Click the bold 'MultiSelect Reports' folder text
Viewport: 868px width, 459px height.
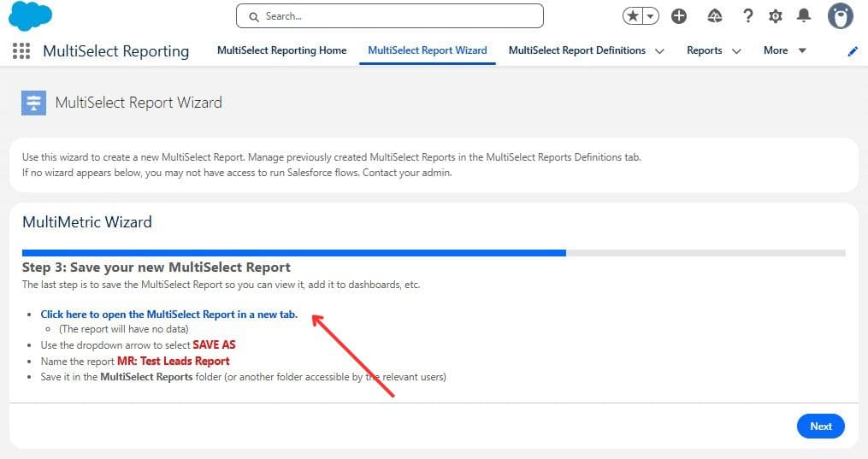coord(146,377)
